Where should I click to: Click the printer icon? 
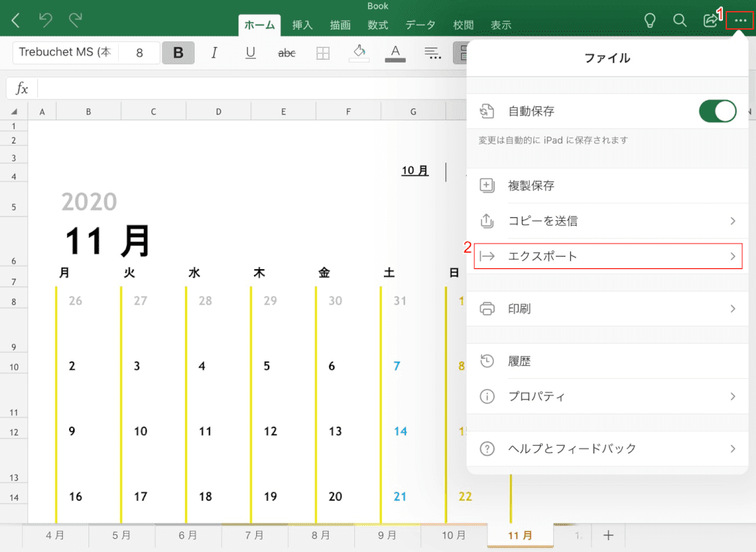[487, 308]
